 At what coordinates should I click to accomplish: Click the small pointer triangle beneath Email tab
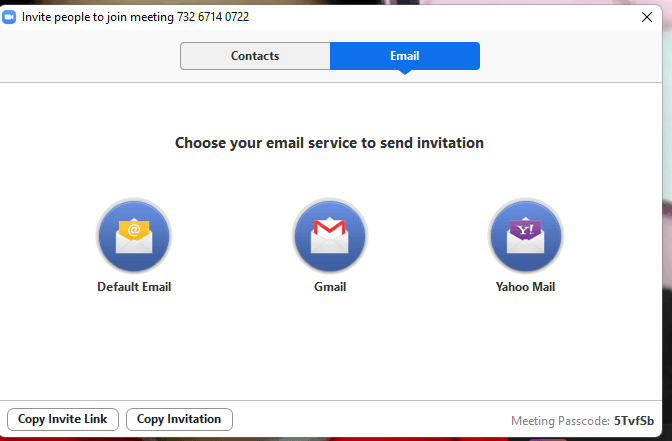[405, 74]
